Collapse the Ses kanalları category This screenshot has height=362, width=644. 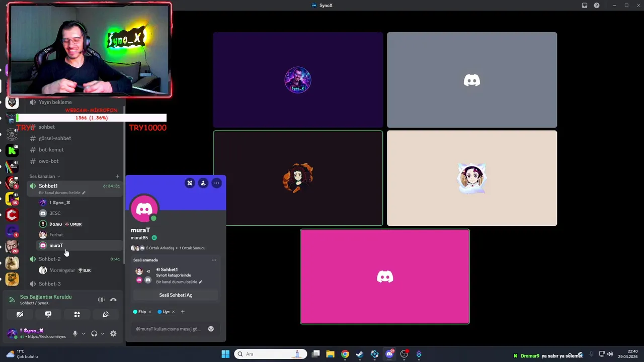pyautogui.click(x=44, y=176)
